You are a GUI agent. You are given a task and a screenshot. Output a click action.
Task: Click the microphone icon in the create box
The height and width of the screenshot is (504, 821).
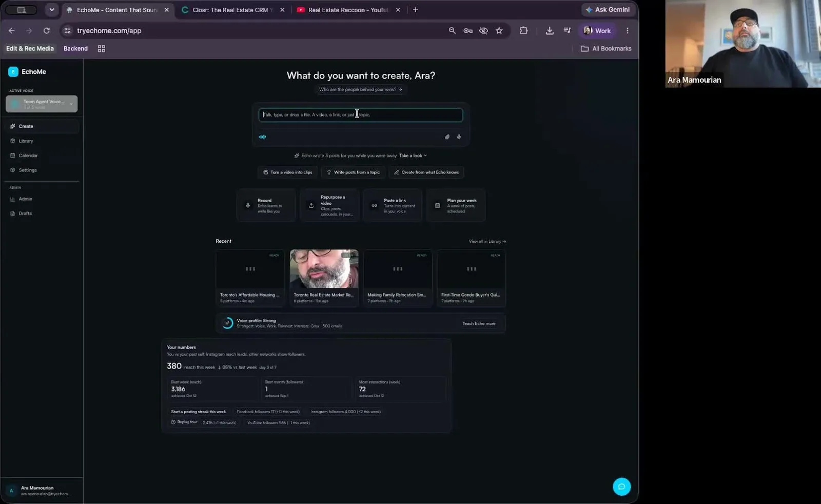click(x=459, y=137)
